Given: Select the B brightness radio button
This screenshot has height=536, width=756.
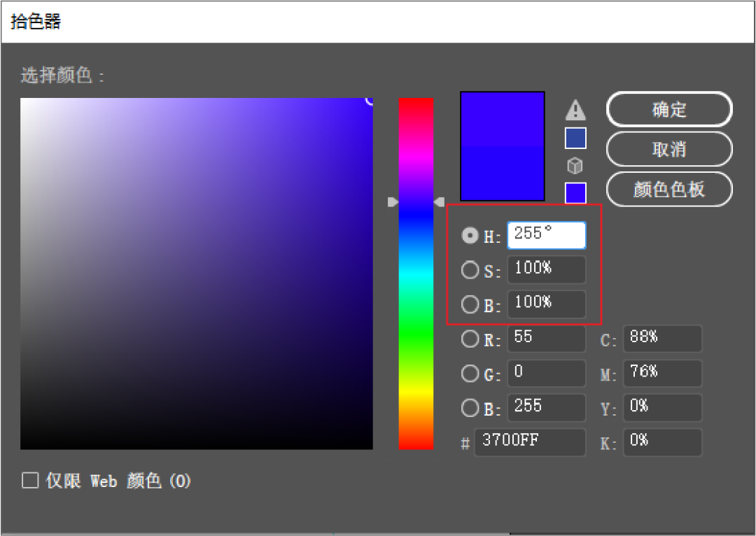Looking at the screenshot, I should [470, 304].
